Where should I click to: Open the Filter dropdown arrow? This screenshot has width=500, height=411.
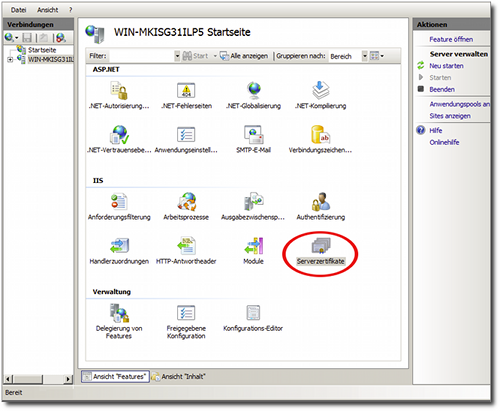(x=177, y=56)
